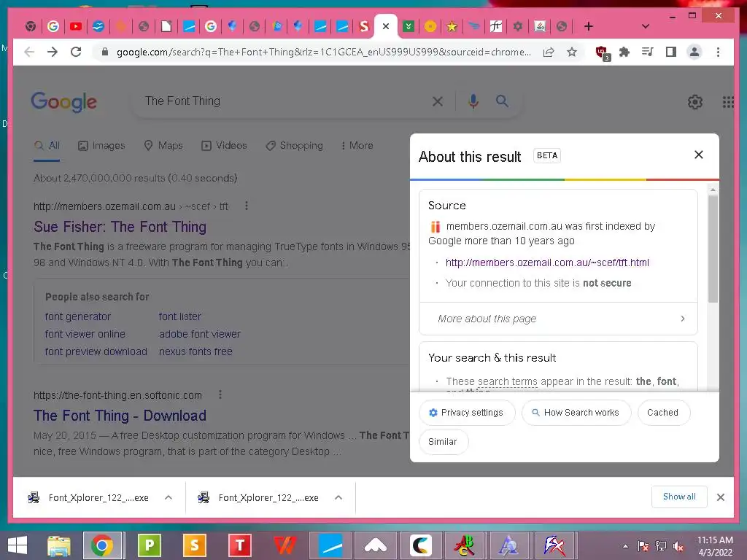
Task: Expand the More search categories menu
Action: [357, 145]
